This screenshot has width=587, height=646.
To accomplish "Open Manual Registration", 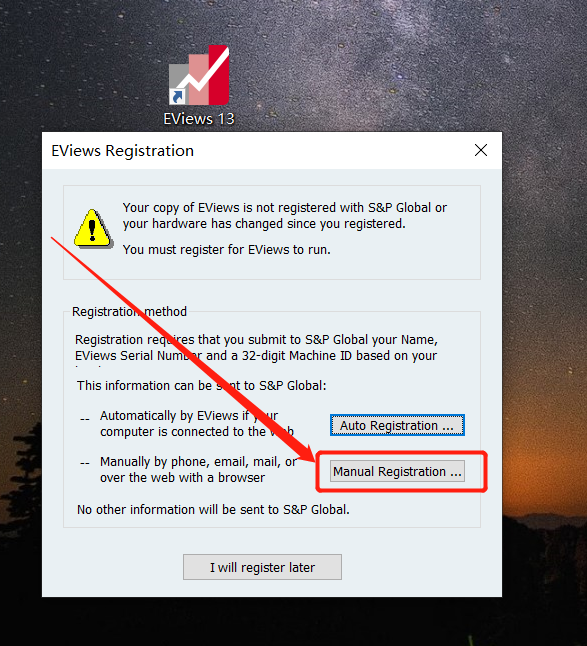I will pyautogui.click(x=397, y=471).
